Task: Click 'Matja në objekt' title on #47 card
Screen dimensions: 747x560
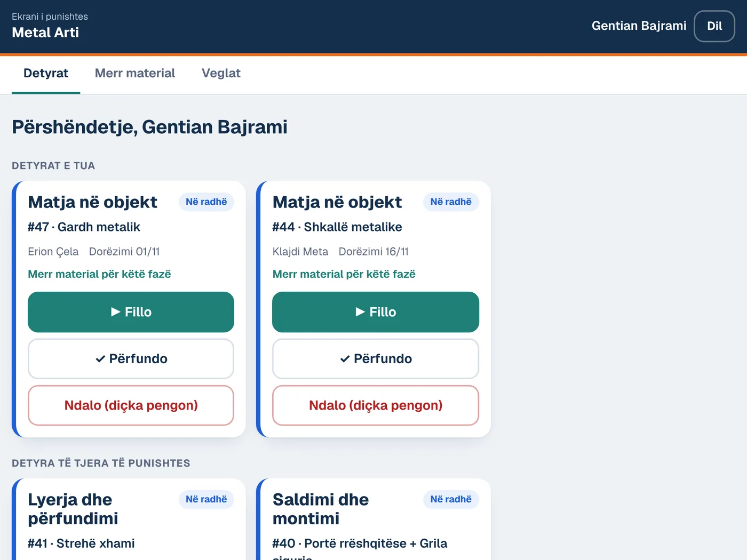Action: pos(92,202)
